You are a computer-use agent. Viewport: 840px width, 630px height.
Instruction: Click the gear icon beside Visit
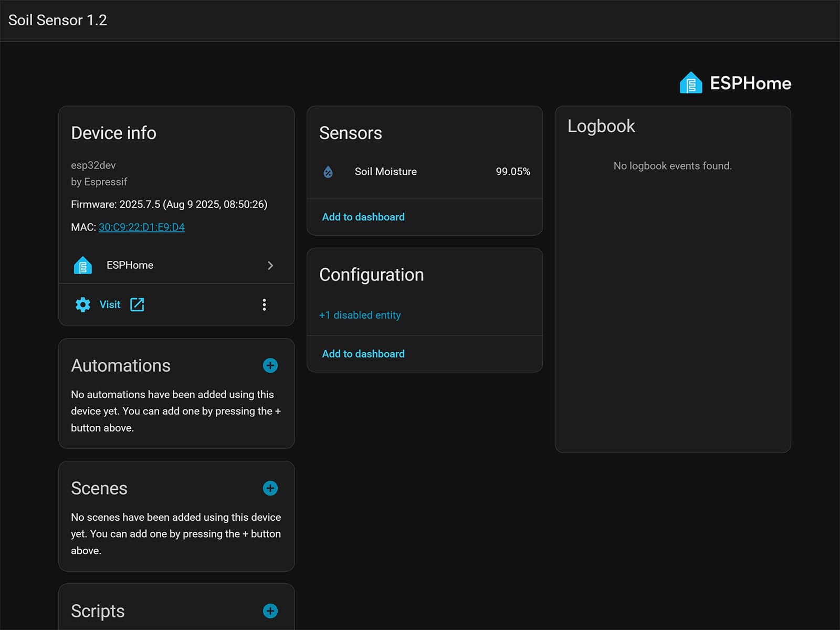click(83, 304)
